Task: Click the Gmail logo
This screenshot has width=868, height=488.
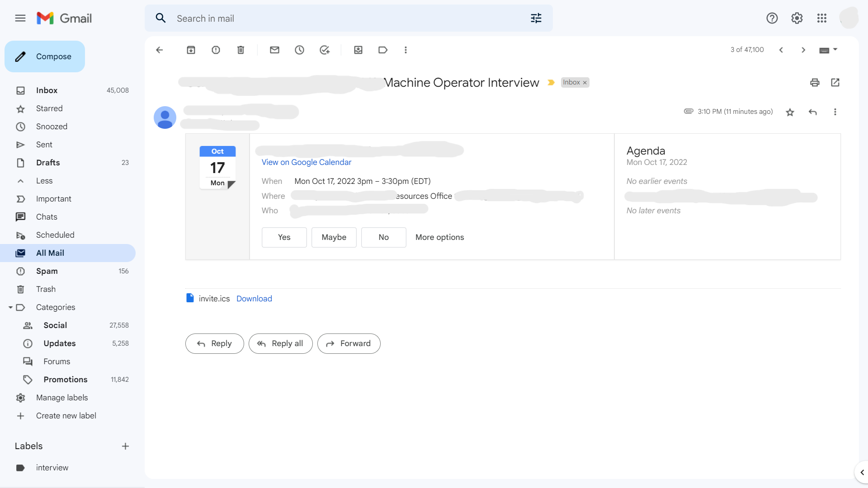Action: pyautogui.click(x=64, y=18)
